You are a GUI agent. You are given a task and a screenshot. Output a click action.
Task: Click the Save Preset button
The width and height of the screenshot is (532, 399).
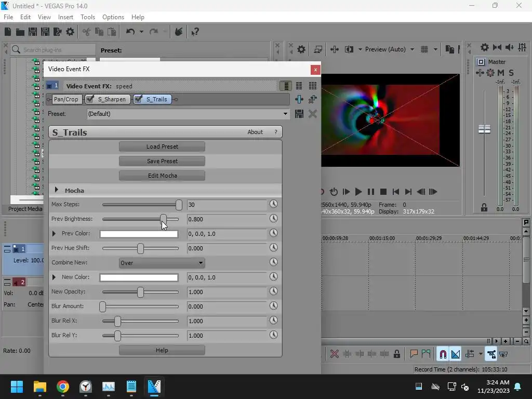click(162, 161)
